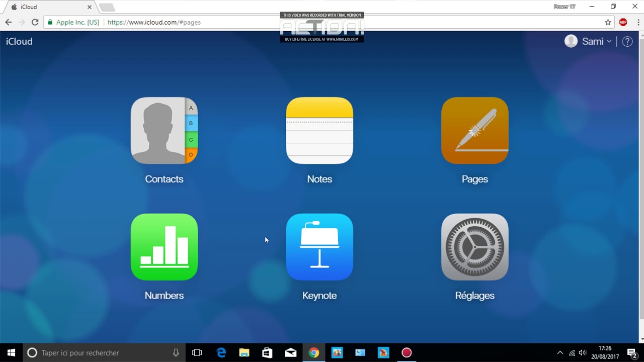Click the Sami profile avatar
644x362 pixels.
571,41
